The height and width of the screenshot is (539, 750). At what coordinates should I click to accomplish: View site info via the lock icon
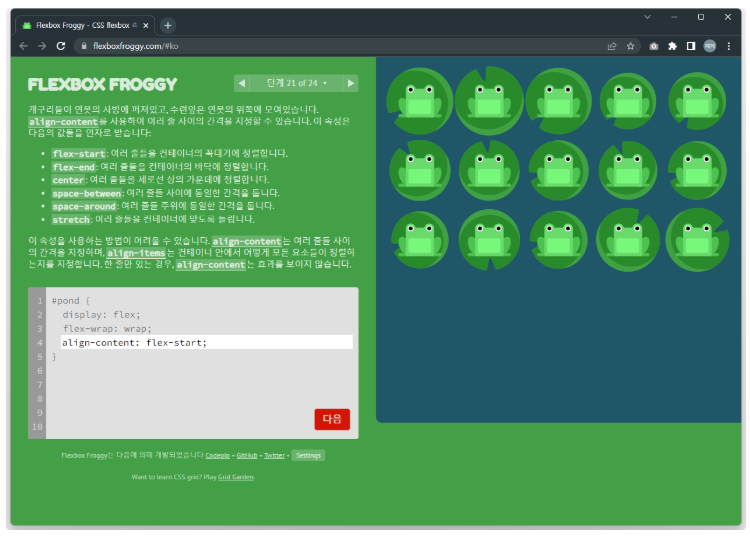(x=84, y=46)
